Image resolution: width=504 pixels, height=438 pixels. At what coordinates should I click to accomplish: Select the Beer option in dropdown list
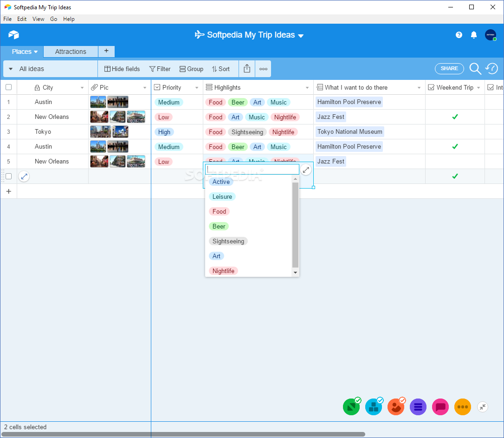point(219,226)
